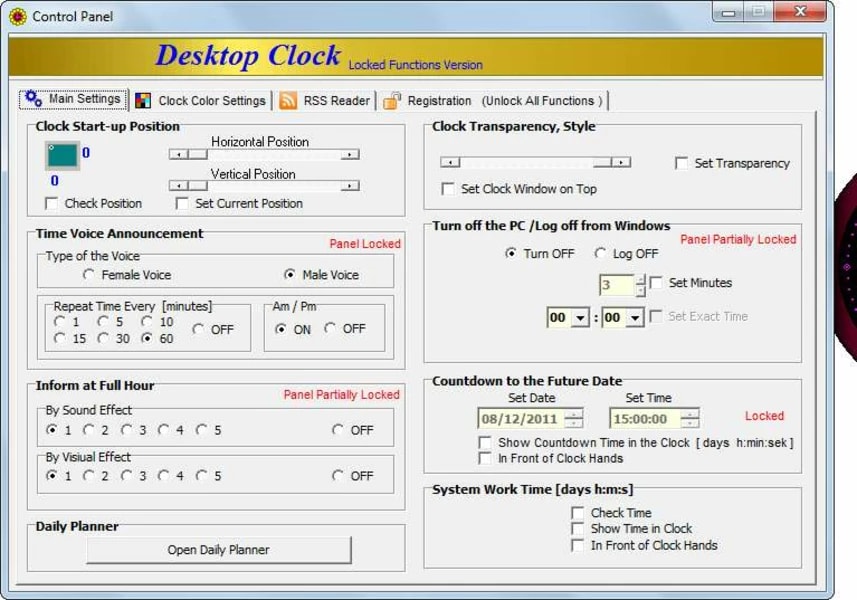
Task: Click the Clock Color Settings palette icon
Action: (x=144, y=101)
